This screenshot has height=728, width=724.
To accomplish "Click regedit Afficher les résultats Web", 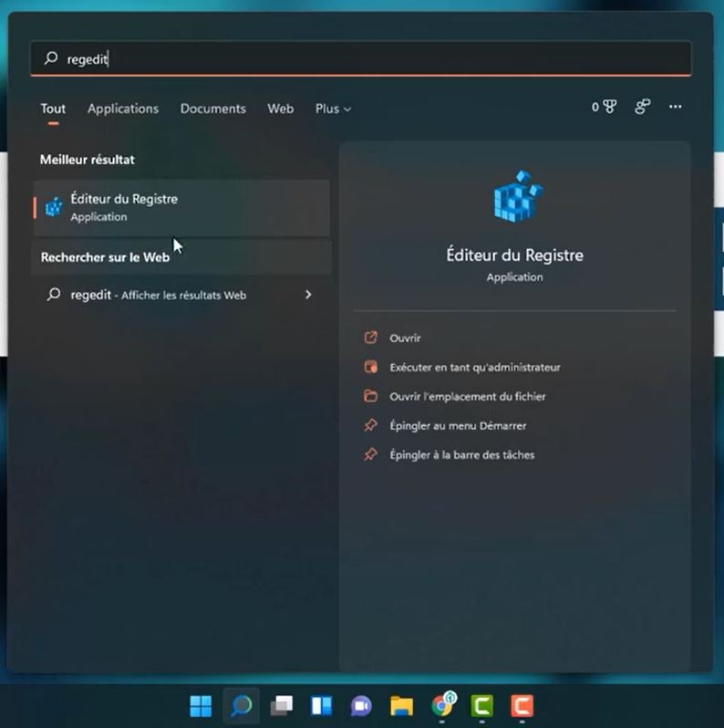I will click(x=181, y=295).
